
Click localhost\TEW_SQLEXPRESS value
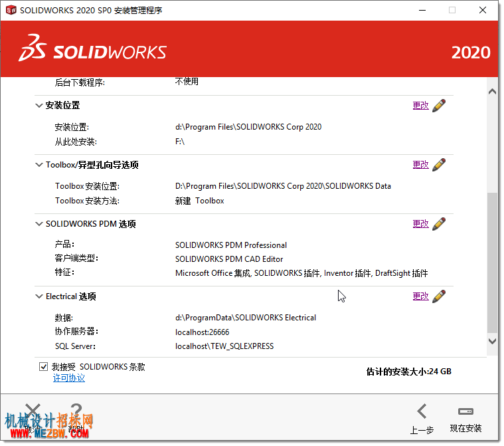(x=224, y=346)
